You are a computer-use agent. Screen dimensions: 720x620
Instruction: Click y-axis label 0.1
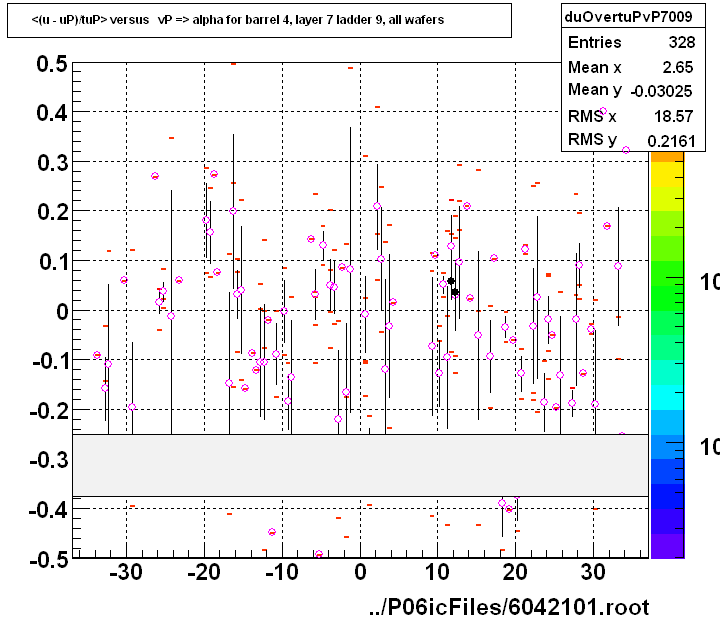[x=53, y=262]
